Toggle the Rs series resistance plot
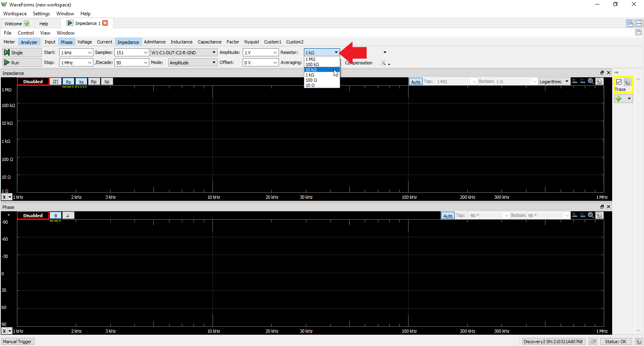The height and width of the screenshot is (346, 644). click(x=68, y=82)
